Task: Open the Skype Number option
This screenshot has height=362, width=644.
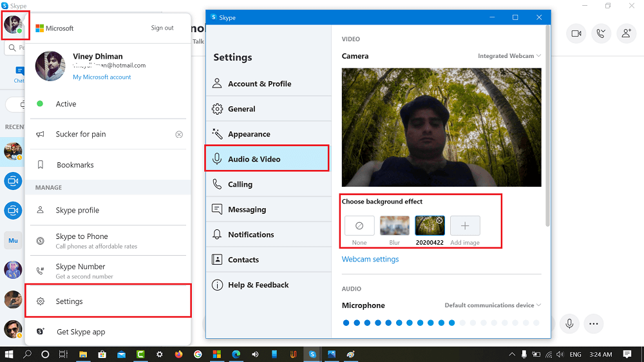Action: (108, 271)
